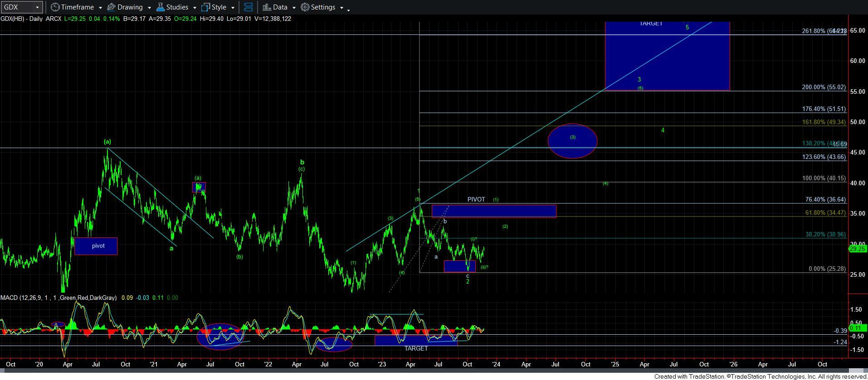Select the blue PIVOT rectangle near 35
The image size is (868, 380).
pyautogui.click(x=493, y=211)
